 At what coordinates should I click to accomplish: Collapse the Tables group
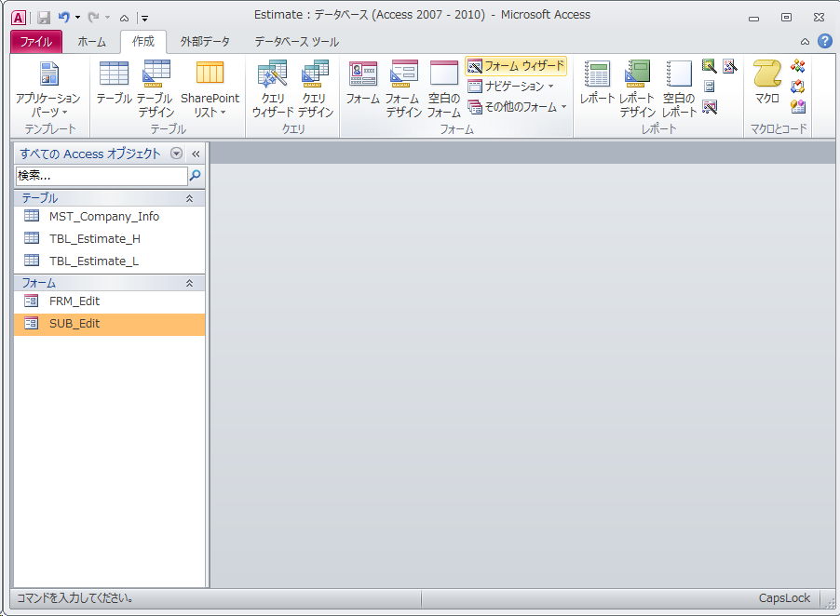pos(189,198)
